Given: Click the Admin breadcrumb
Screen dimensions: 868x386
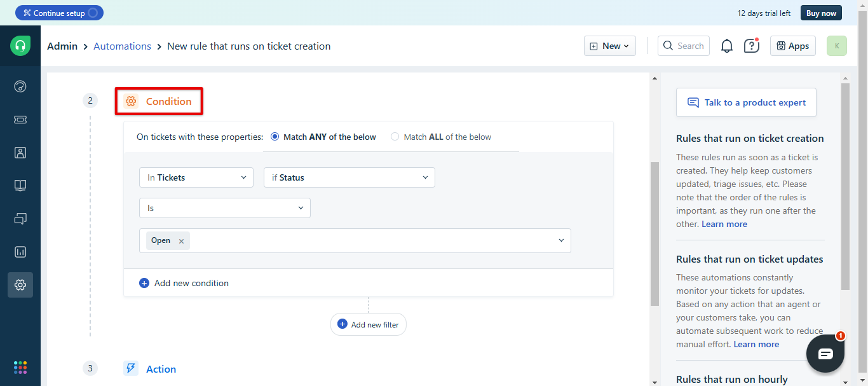Looking at the screenshot, I should [x=62, y=46].
